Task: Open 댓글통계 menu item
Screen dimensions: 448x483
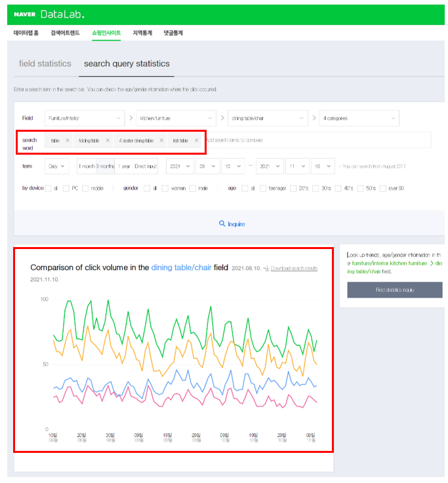Action: coord(173,33)
